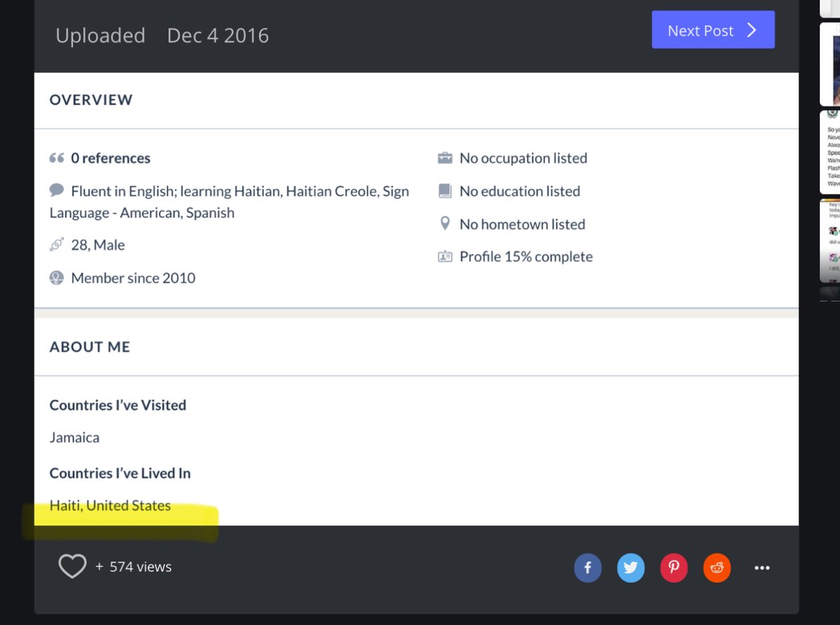Screen dimensions: 840x625
Task: Click the Member since 2010 icon
Action: [57, 278]
